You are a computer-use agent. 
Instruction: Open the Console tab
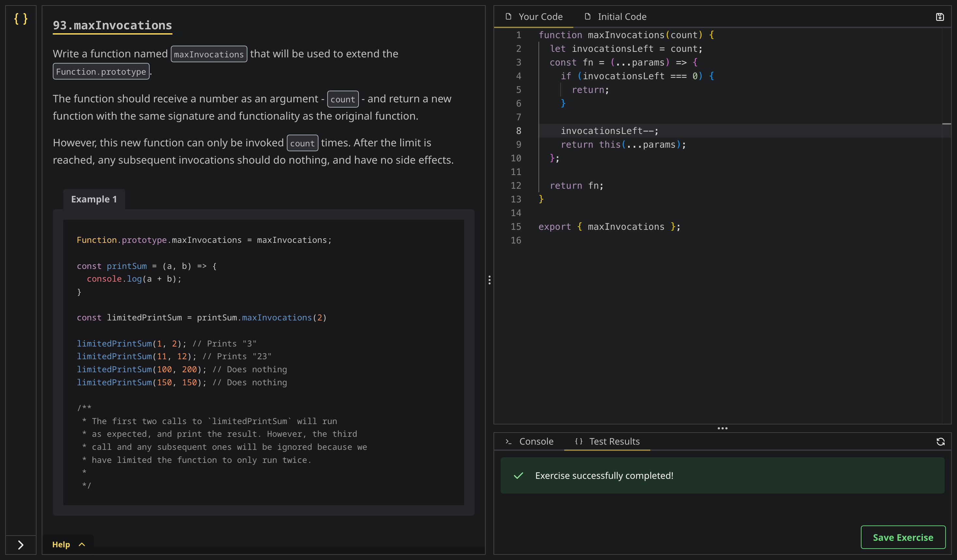529,442
